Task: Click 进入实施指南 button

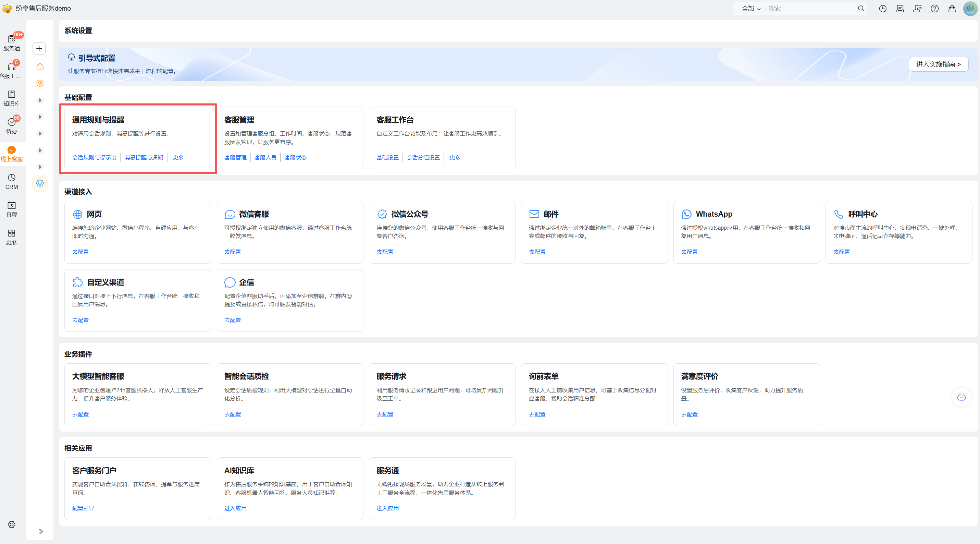Action: tap(938, 64)
